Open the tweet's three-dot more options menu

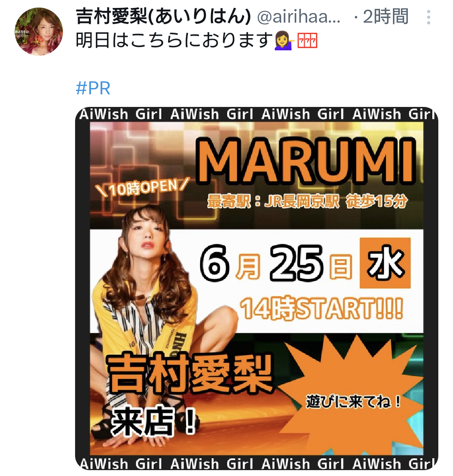tap(428, 17)
